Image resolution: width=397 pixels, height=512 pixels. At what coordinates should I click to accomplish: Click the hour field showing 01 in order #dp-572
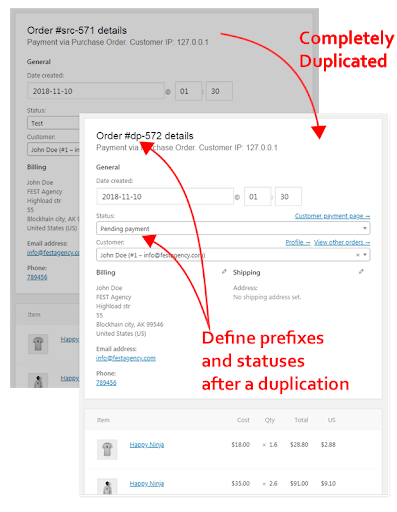(257, 197)
